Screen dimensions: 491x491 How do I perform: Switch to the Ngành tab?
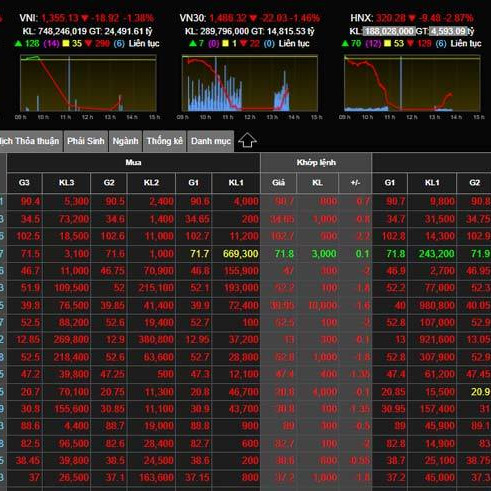125,141
